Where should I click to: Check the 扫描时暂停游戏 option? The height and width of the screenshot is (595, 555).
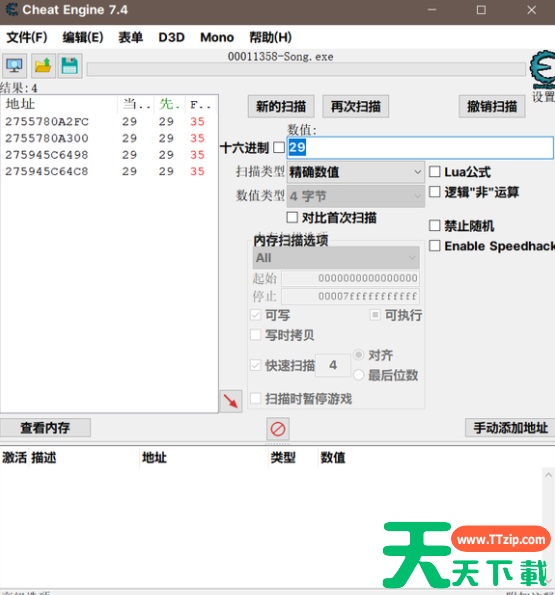(x=256, y=399)
